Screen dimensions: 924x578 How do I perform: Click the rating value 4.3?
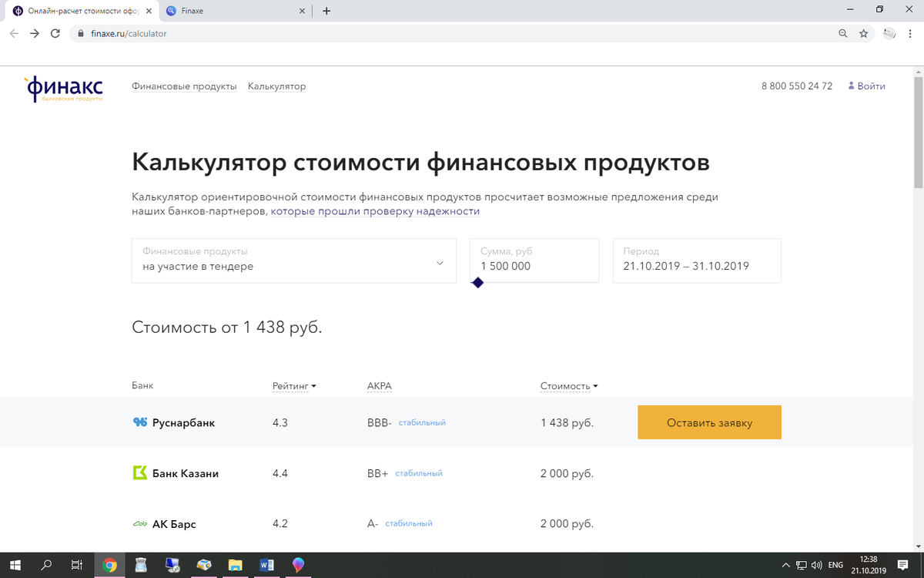280,423
